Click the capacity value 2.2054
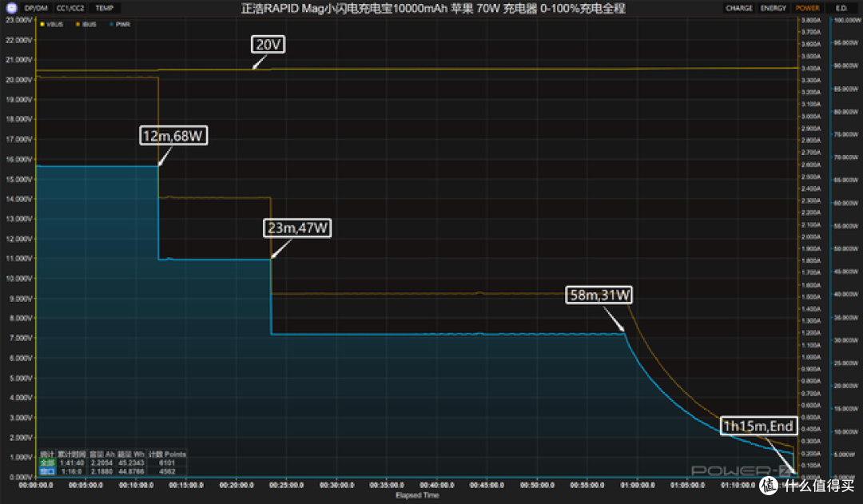The width and height of the screenshot is (863, 504). click(101, 462)
